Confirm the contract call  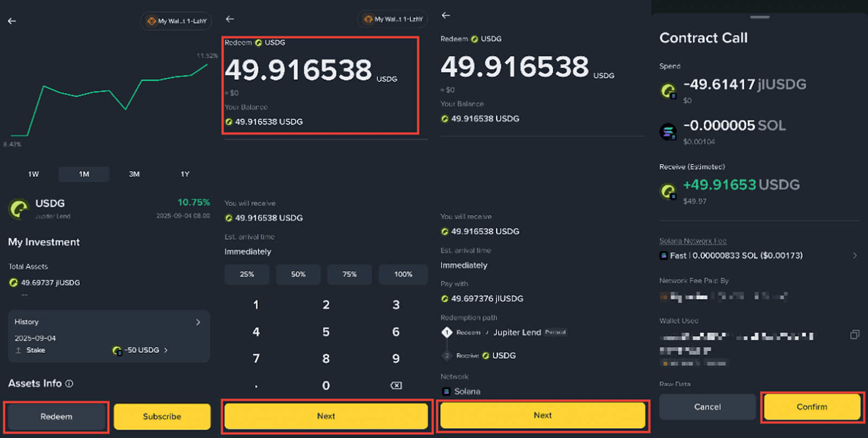click(812, 407)
